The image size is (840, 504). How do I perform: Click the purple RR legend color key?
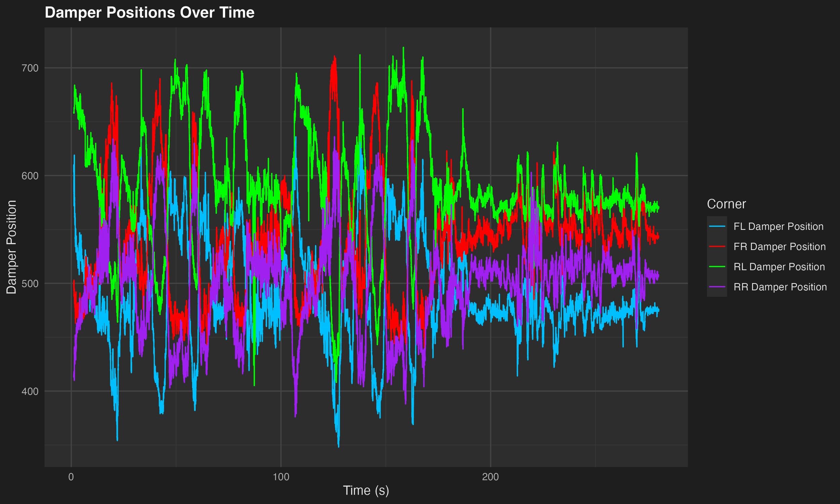[x=717, y=287]
